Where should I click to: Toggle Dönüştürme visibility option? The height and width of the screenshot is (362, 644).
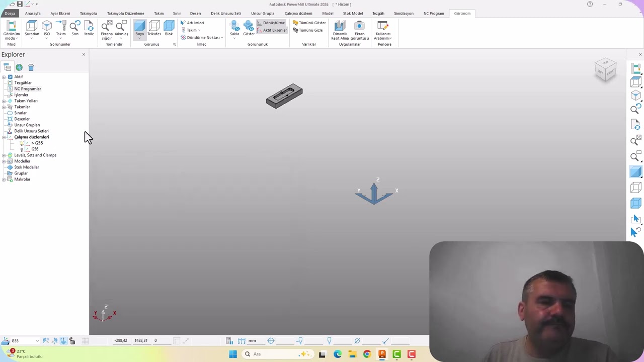[x=271, y=23]
